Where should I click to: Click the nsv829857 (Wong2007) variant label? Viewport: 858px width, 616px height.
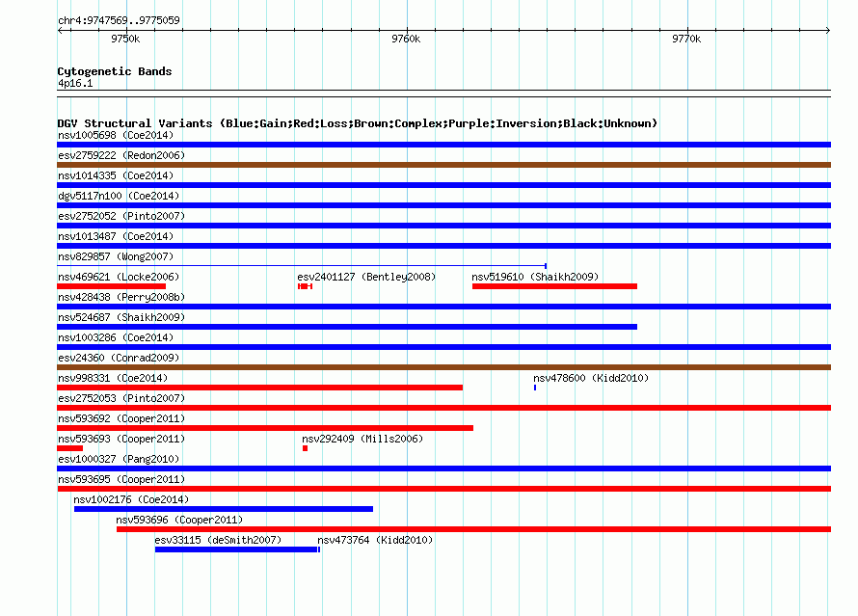(x=116, y=256)
